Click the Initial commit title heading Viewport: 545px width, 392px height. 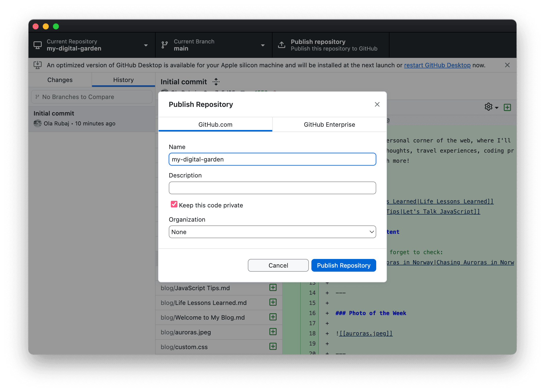[x=184, y=82]
